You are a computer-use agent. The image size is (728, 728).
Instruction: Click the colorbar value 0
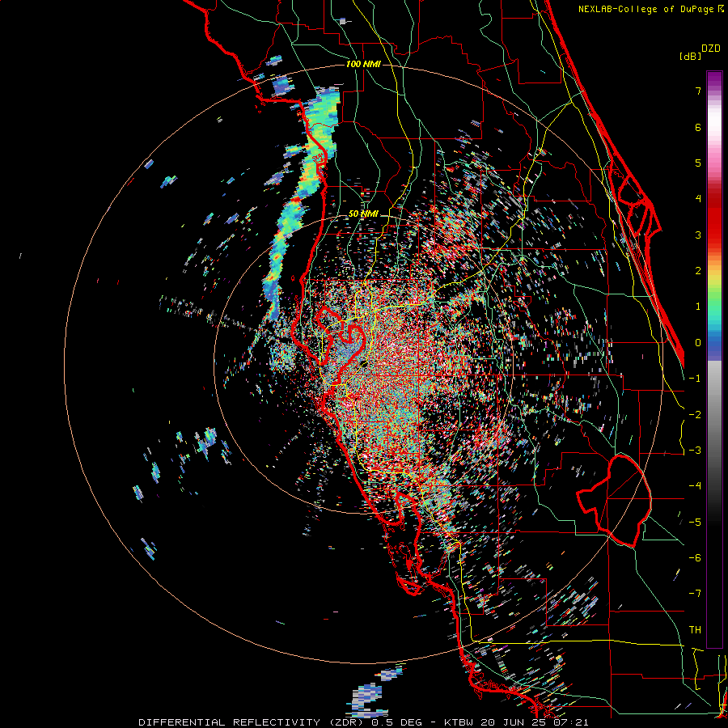pyautogui.click(x=698, y=343)
